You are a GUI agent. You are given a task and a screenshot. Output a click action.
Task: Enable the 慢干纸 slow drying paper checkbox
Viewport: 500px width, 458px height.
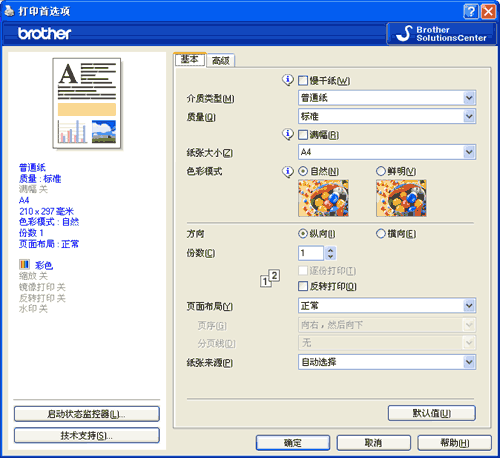pos(303,80)
